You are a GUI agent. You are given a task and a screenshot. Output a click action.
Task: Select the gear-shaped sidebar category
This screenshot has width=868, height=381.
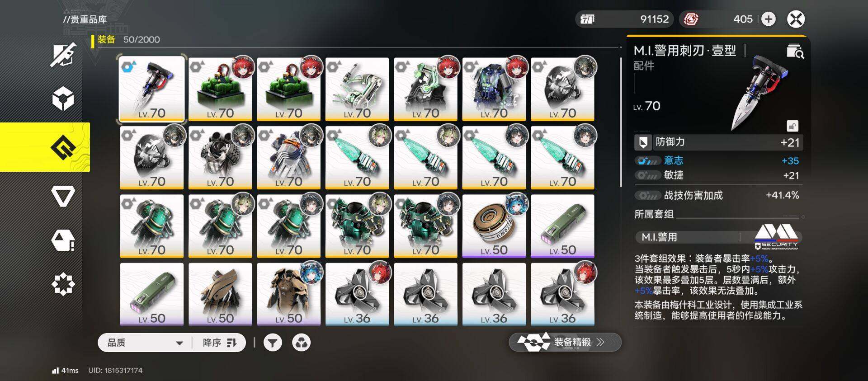tap(63, 284)
